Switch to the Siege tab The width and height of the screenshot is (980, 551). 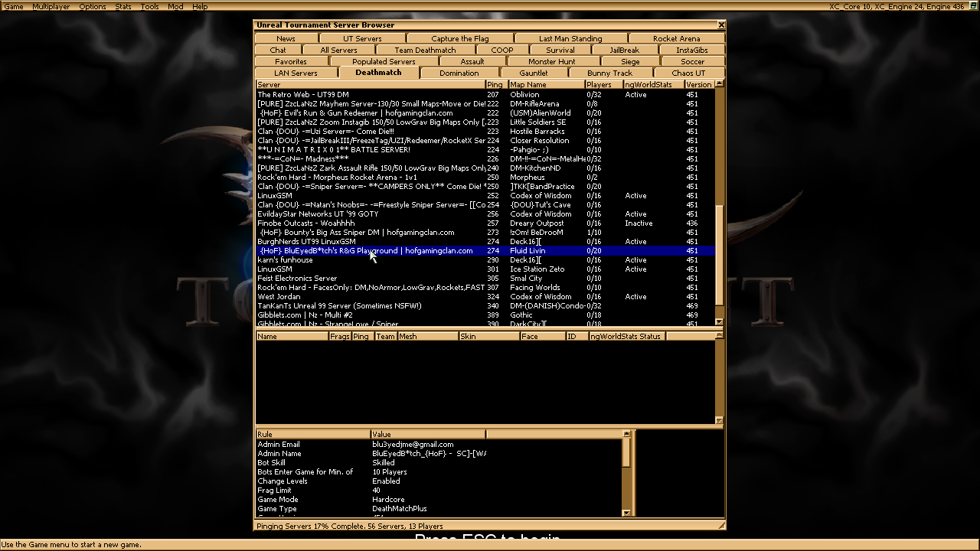(630, 61)
